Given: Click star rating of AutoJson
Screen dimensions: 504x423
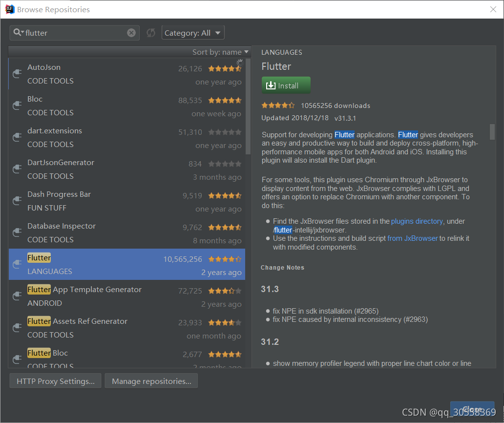Looking at the screenshot, I should click(x=225, y=68).
